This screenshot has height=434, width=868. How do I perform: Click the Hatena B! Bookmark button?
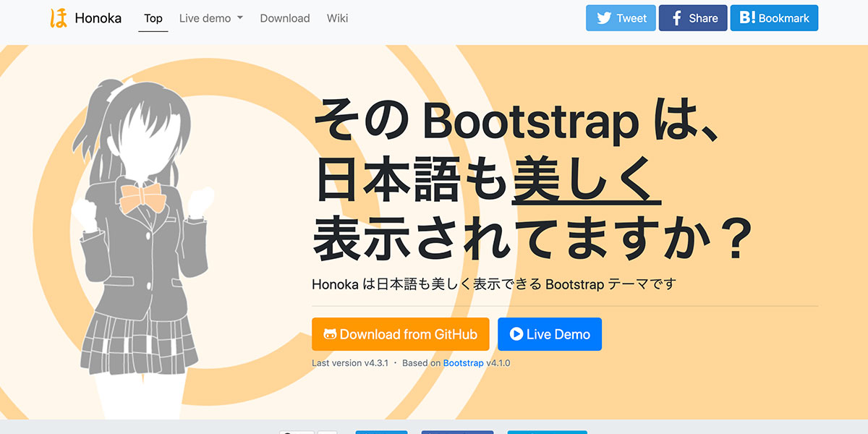pyautogui.click(x=774, y=18)
